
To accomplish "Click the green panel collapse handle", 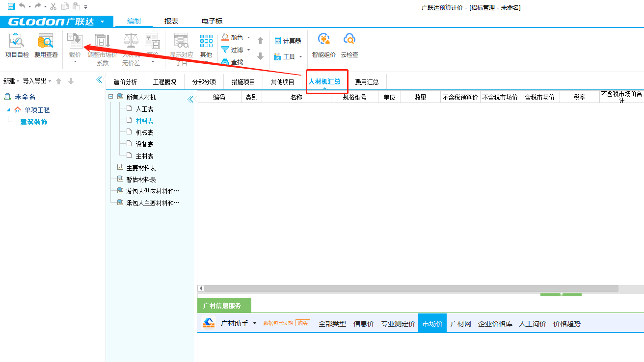I will click(561, 294).
